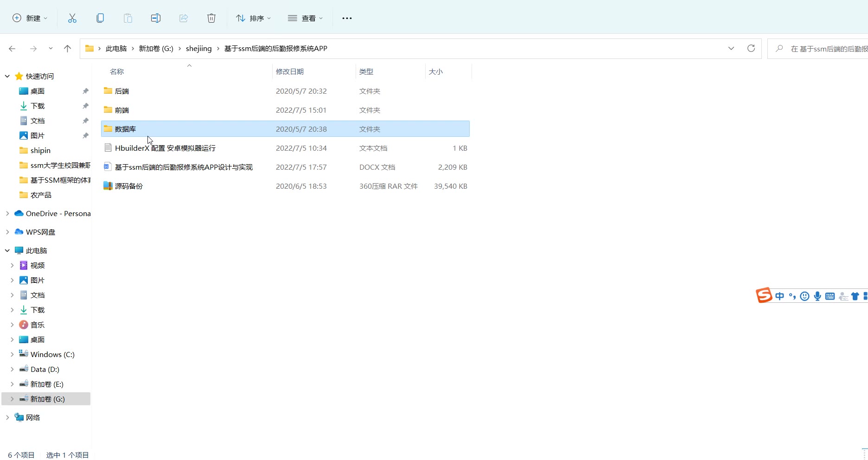Open OneDrive - Personal in sidebar
Viewport: 868px width, 460px height.
[58, 213]
